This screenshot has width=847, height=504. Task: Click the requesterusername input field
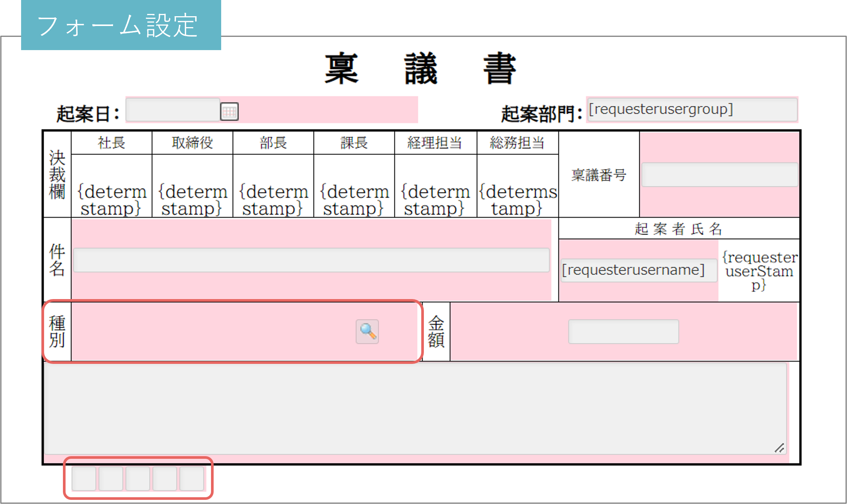point(639,270)
